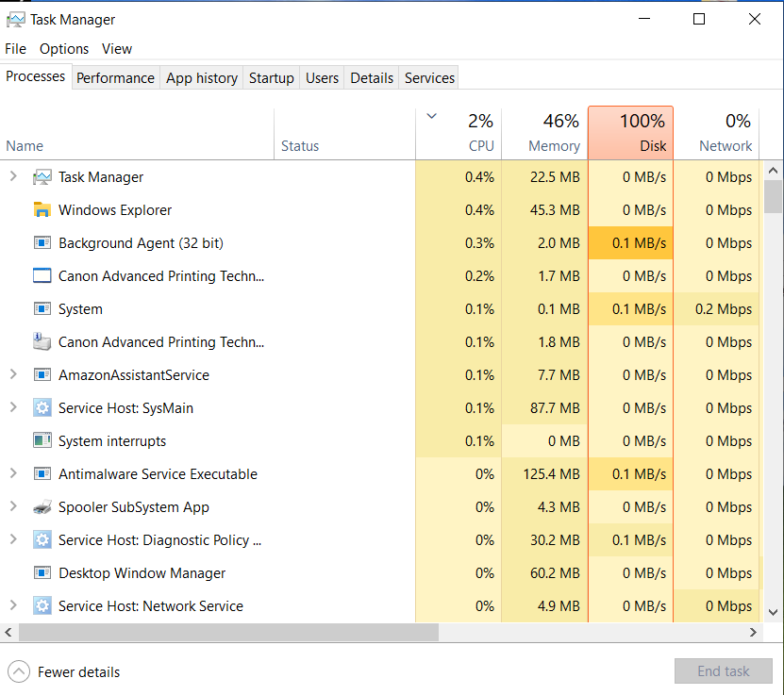Click the Service Host: Diagnostic Policy gear icon
The width and height of the screenshot is (784, 695).
coord(42,540)
